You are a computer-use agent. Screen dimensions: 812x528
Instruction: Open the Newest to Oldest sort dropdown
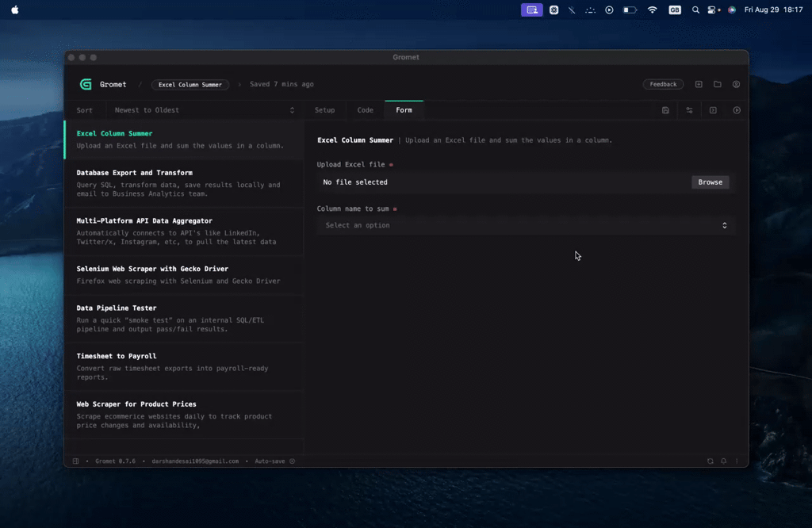(x=204, y=110)
